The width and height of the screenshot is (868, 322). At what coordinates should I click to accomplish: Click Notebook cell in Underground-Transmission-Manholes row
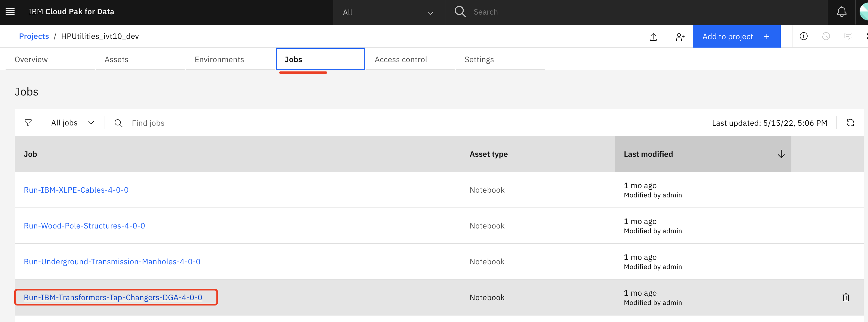click(487, 262)
